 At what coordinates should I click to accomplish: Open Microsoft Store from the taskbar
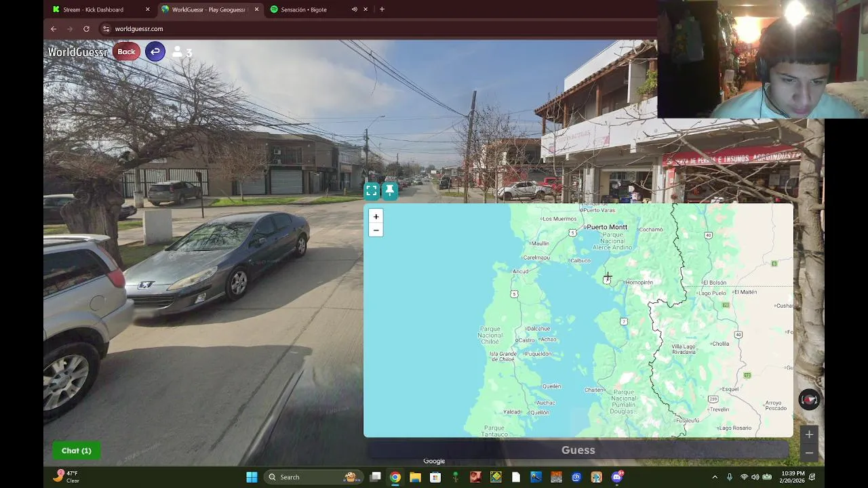(x=435, y=477)
